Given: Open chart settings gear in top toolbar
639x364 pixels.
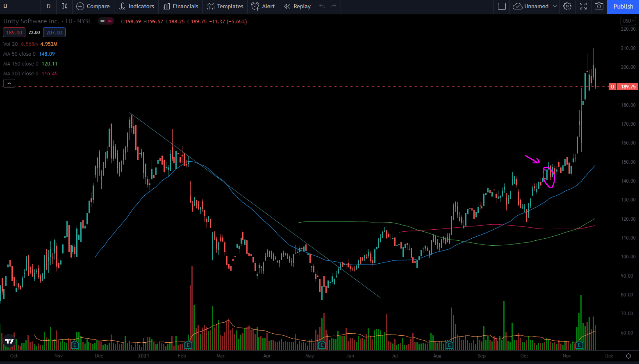Looking at the screenshot, I should (x=567, y=6).
